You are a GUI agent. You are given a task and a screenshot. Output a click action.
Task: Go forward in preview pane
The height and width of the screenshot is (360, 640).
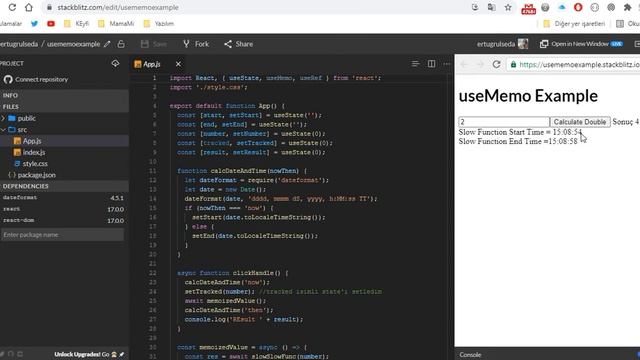tap(480, 64)
